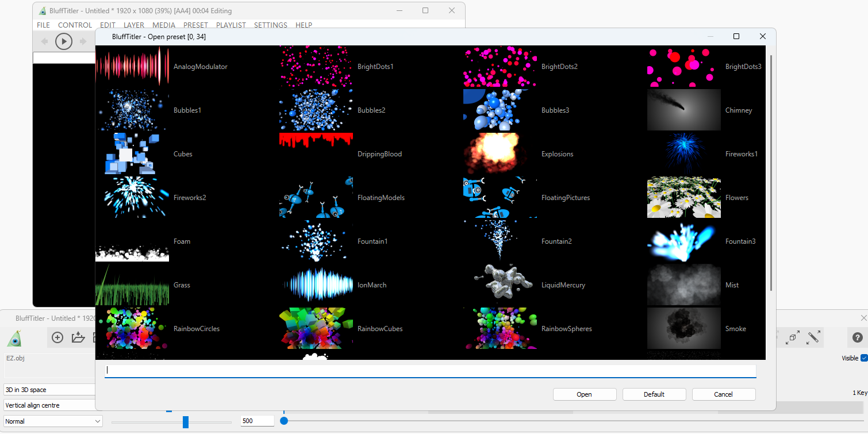Click the previous key left arrow
The width and height of the screenshot is (868, 434).
point(45,41)
